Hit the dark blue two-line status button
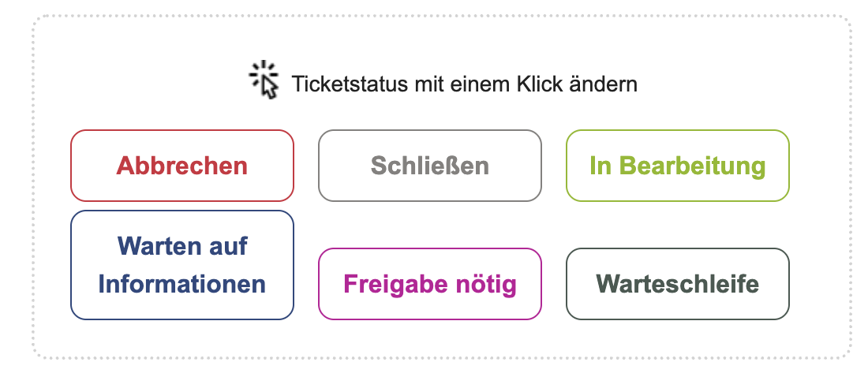The image size is (868, 377). point(182,265)
